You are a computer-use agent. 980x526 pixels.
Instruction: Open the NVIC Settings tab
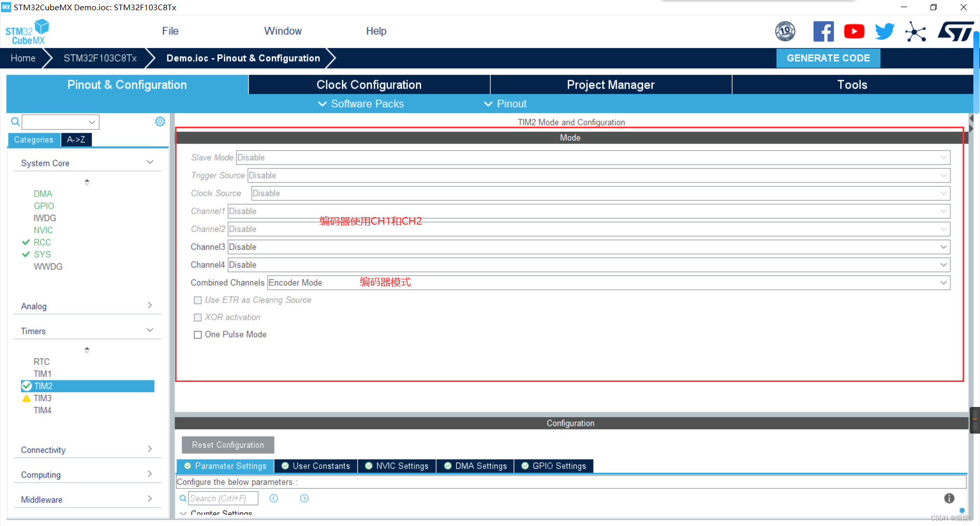[397, 466]
